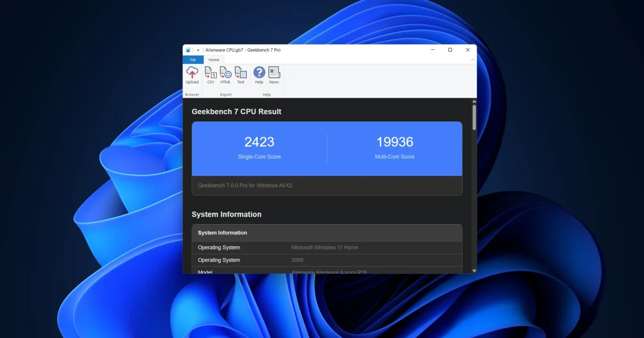Click the scrollbar down arrow
This screenshot has height=338, width=644.
pos(474,271)
